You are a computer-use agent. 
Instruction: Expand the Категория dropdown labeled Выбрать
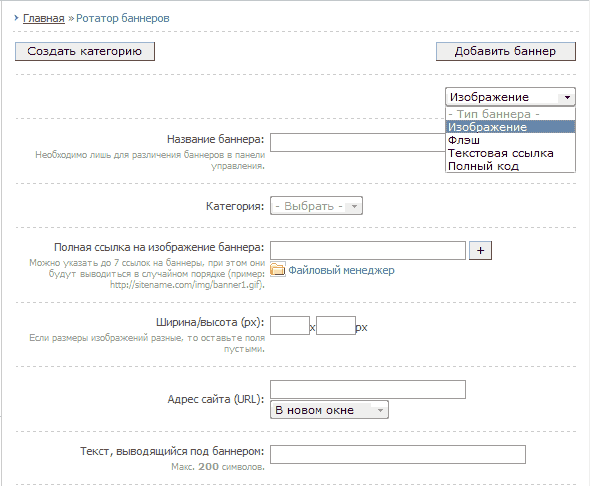316,206
